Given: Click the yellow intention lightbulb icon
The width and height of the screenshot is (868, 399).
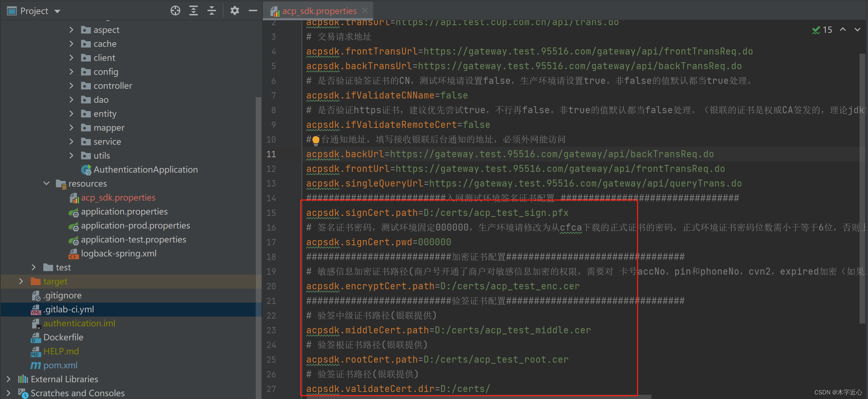Looking at the screenshot, I should click(316, 140).
